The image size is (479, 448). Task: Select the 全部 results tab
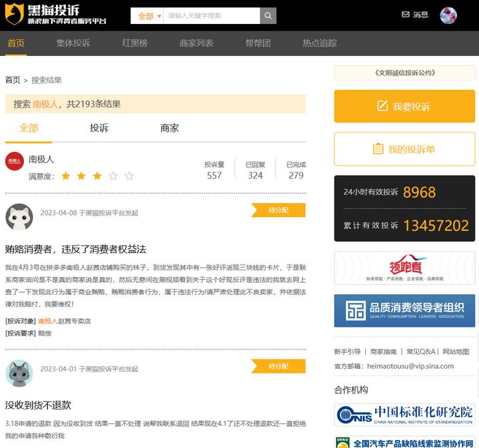pos(29,128)
